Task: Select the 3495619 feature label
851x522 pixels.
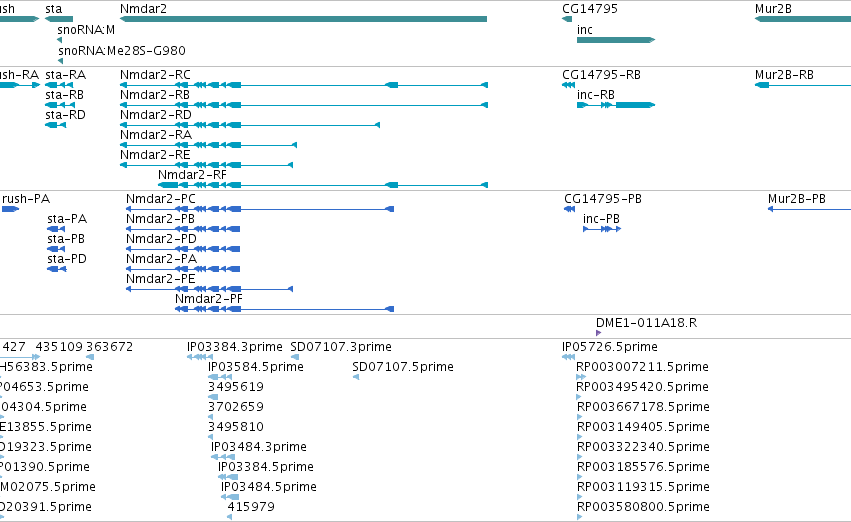Action: tap(236, 387)
